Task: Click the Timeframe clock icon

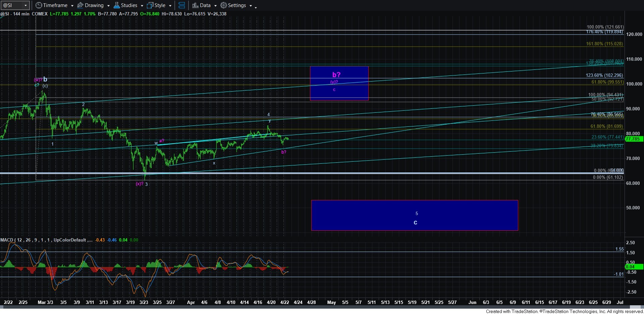Action: pos(39,5)
